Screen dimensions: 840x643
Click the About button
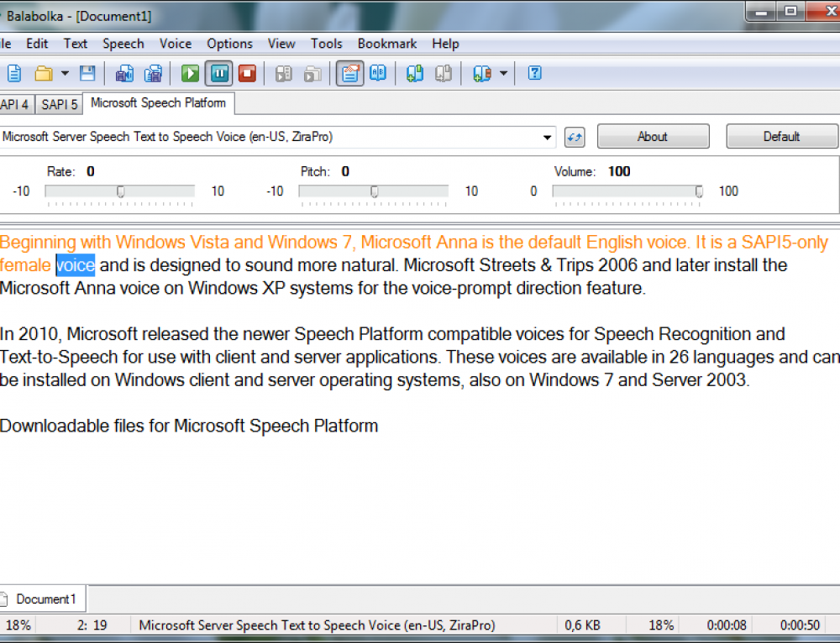[x=653, y=137]
